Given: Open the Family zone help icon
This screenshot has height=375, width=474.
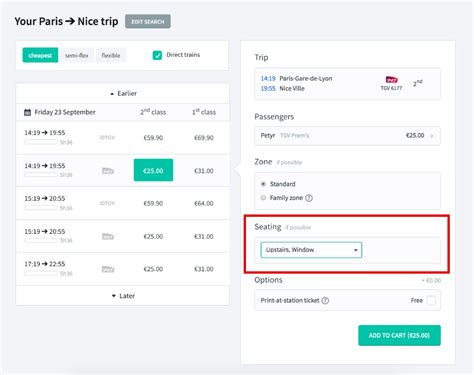Looking at the screenshot, I should coord(309,198).
